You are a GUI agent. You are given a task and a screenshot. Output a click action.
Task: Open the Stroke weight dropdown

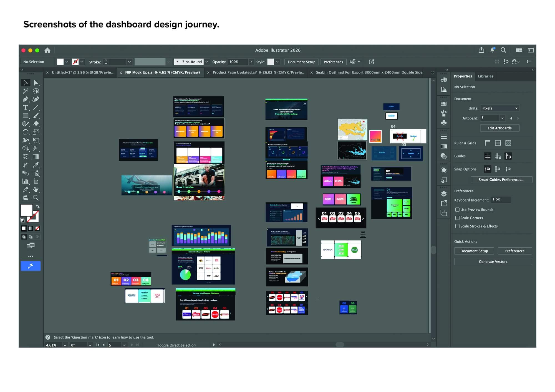(x=129, y=62)
